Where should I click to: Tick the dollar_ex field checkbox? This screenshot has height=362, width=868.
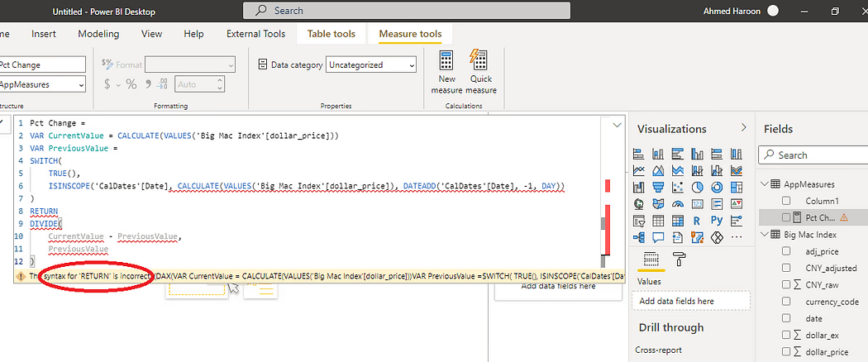point(786,335)
